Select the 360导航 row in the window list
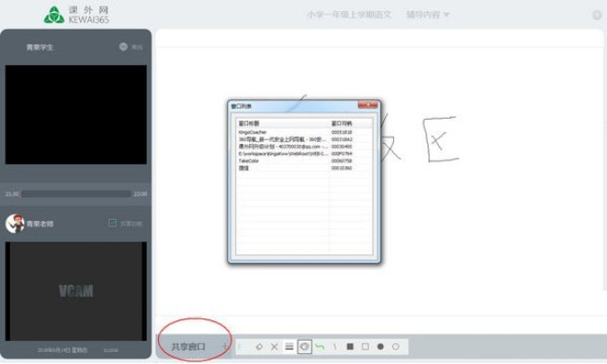The height and width of the screenshot is (364, 607). [304, 139]
